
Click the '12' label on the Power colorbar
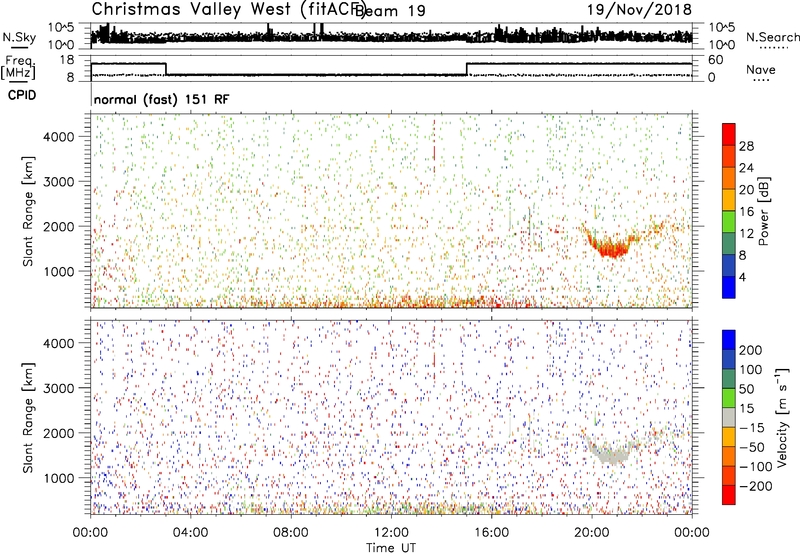click(x=746, y=234)
